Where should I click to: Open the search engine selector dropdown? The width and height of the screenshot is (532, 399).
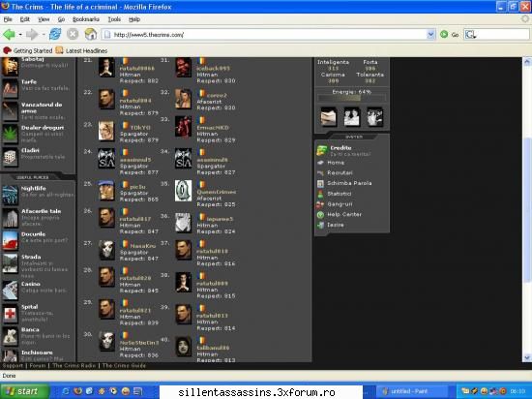click(x=471, y=34)
